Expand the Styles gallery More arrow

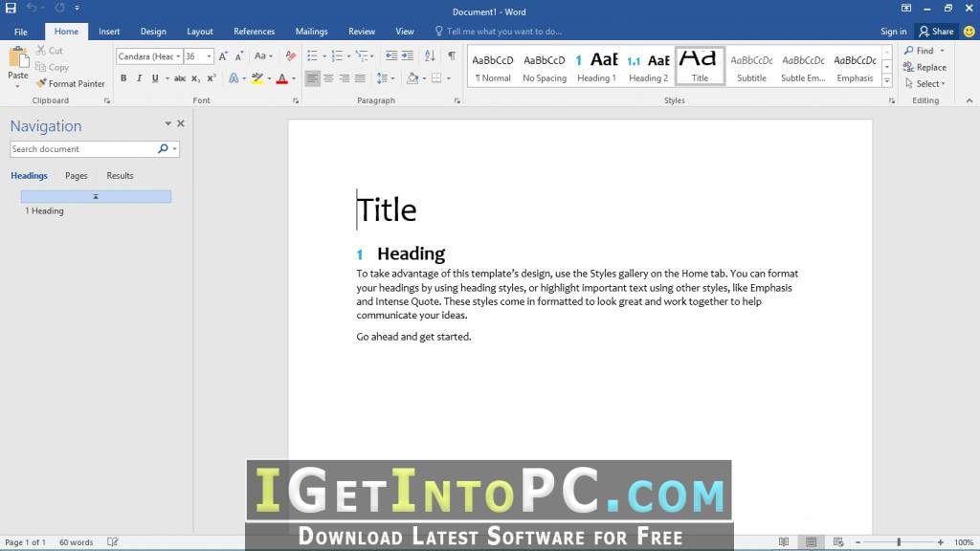(x=887, y=80)
